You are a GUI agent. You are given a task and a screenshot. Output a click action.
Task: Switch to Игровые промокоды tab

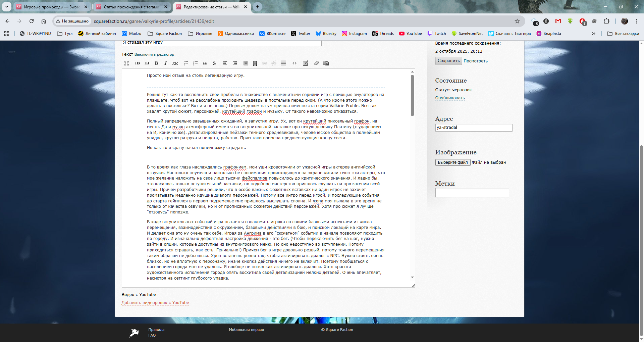click(51, 7)
